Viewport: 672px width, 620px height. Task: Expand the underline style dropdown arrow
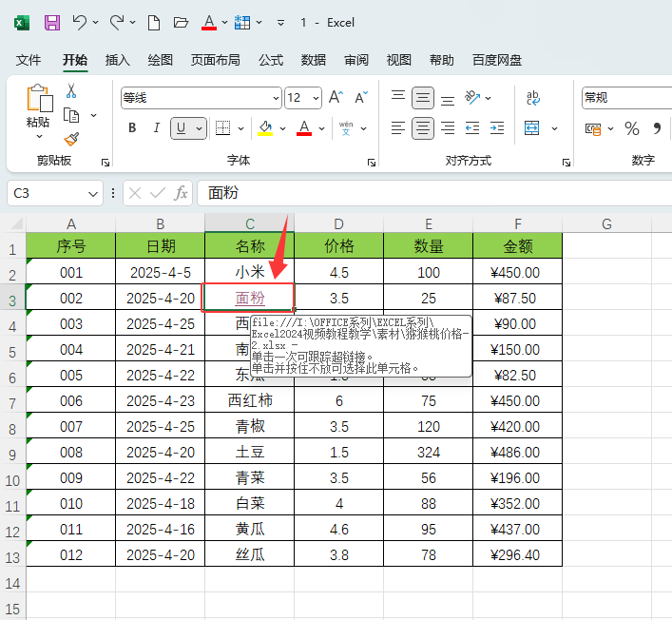point(199,128)
